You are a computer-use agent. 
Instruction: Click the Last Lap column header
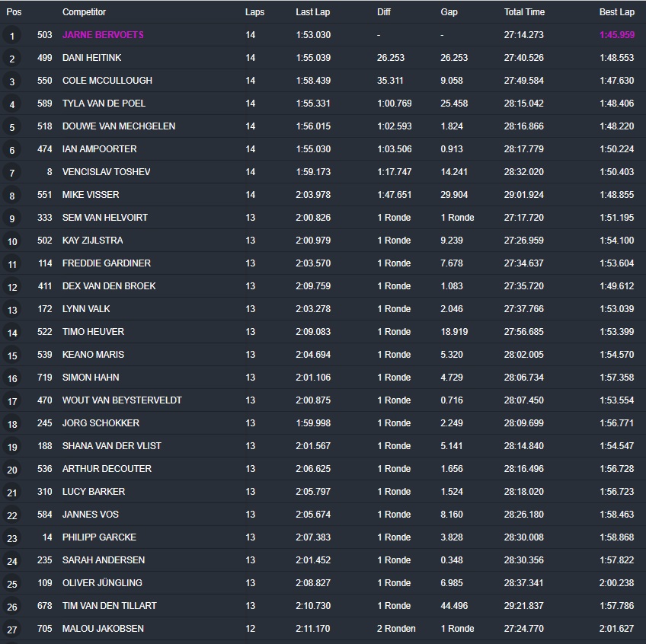point(312,12)
